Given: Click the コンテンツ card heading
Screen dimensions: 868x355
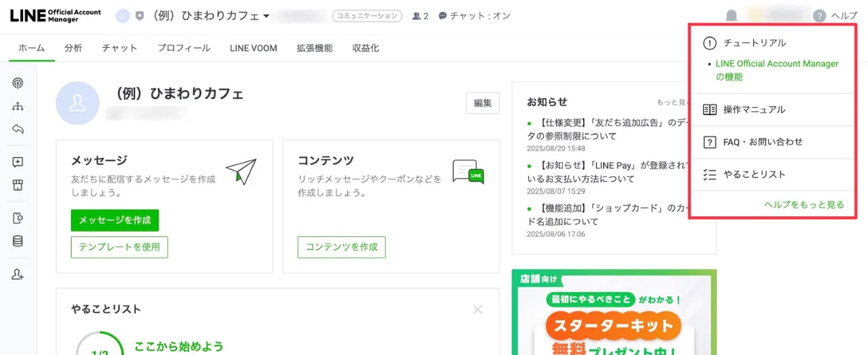Looking at the screenshot, I should click(326, 160).
